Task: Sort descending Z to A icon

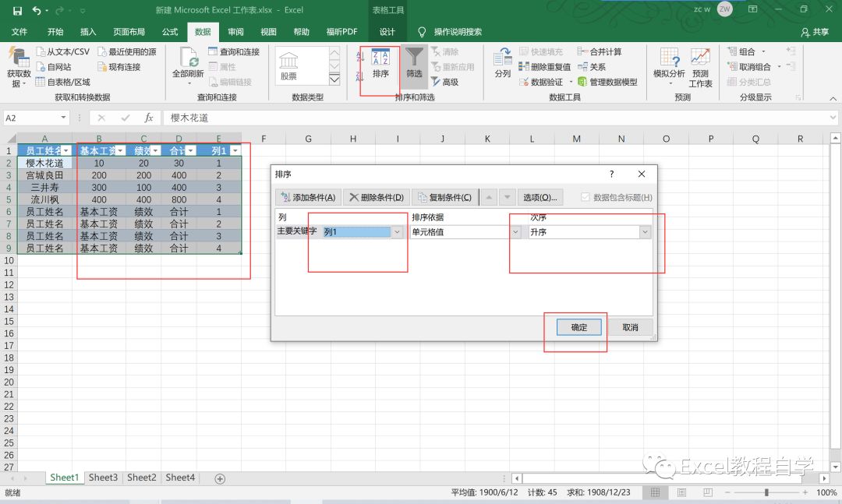Action: click(x=359, y=76)
